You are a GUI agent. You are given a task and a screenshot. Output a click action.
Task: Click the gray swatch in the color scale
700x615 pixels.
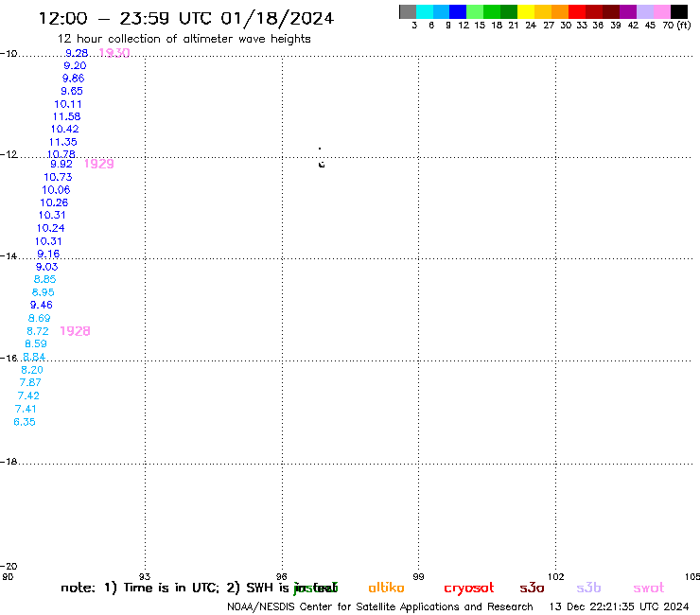pos(408,11)
